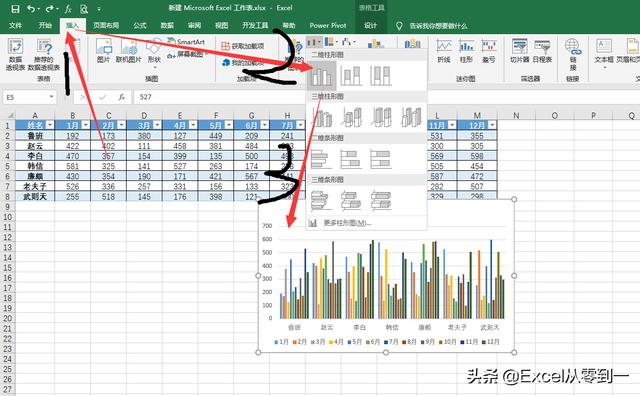Image resolution: width=640 pixels, height=396 pixels.
Task: Insert Win/Loss sparkline (盈亏)
Action: pos(489,51)
